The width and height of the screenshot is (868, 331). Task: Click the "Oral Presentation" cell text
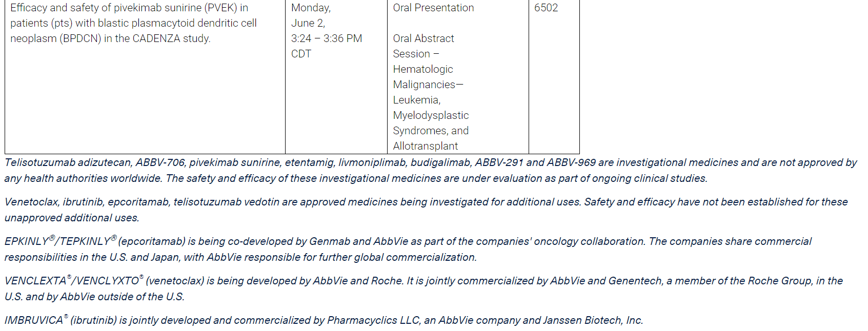click(x=433, y=8)
